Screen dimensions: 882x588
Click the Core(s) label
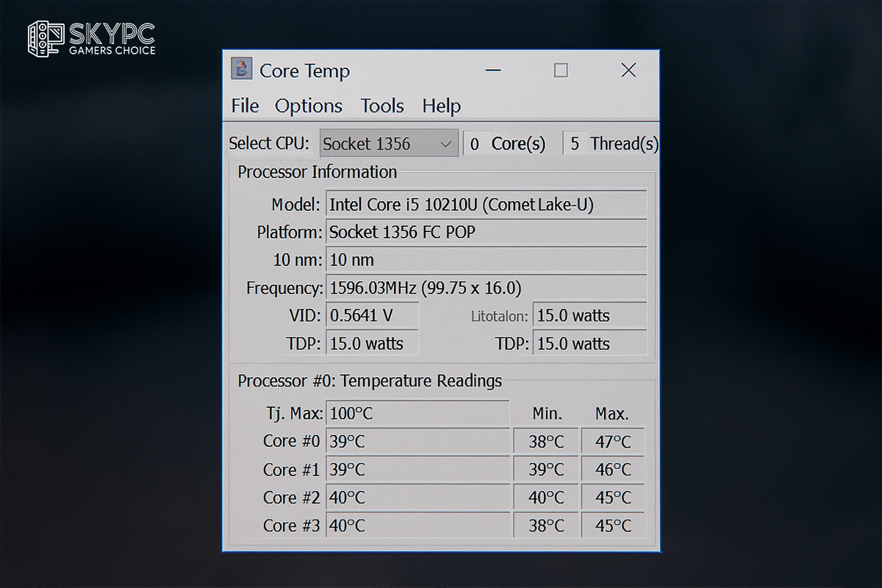(518, 144)
